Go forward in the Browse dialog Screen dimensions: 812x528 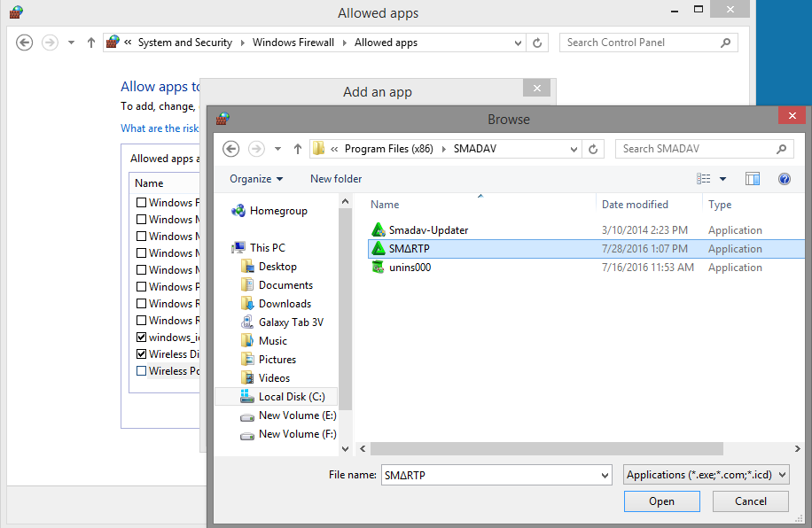point(256,149)
